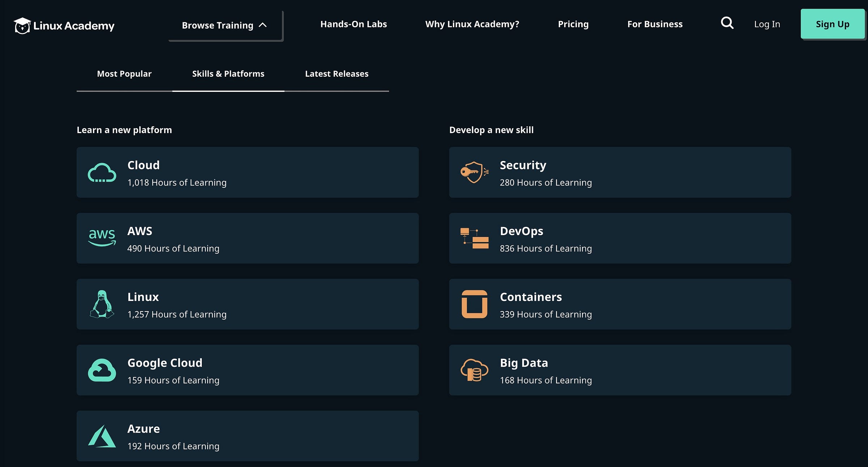Click the Big Data cloud database icon
Viewport: 868px width, 467px height.
[x=475, y=370]
